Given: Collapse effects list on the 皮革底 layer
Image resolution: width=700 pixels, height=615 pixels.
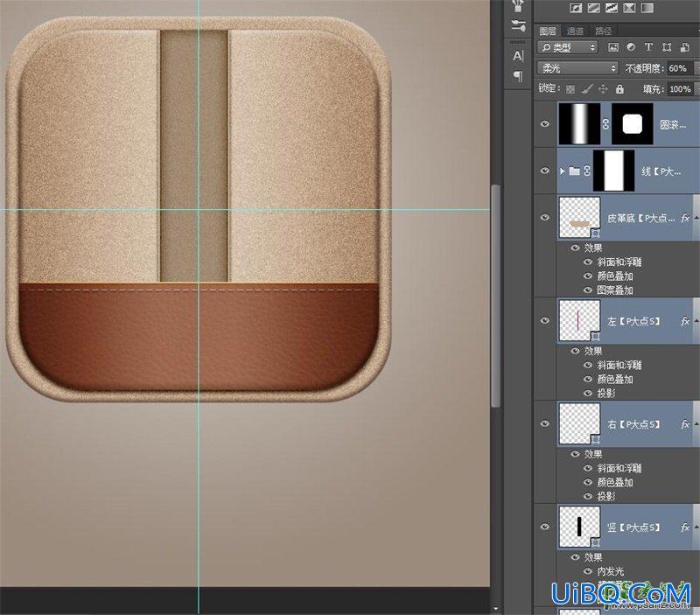Looking at the screenshot, I should (x=696, y=218).
